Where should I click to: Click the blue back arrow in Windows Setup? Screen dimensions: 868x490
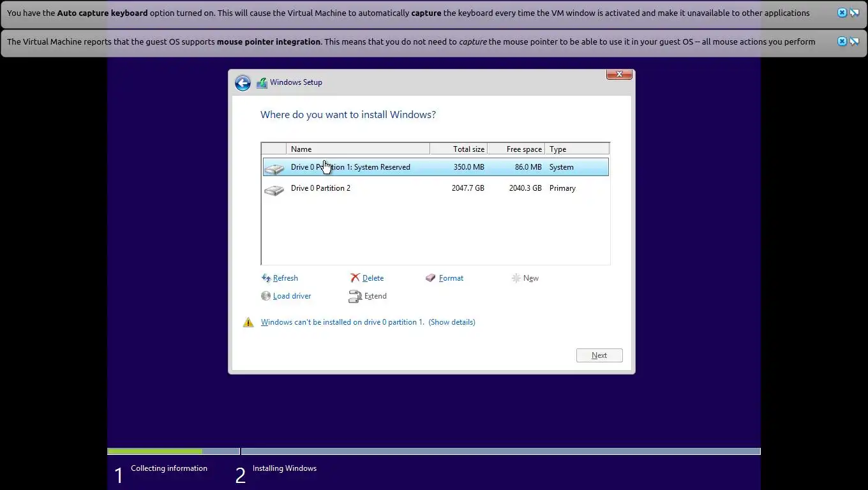(243, 83)
